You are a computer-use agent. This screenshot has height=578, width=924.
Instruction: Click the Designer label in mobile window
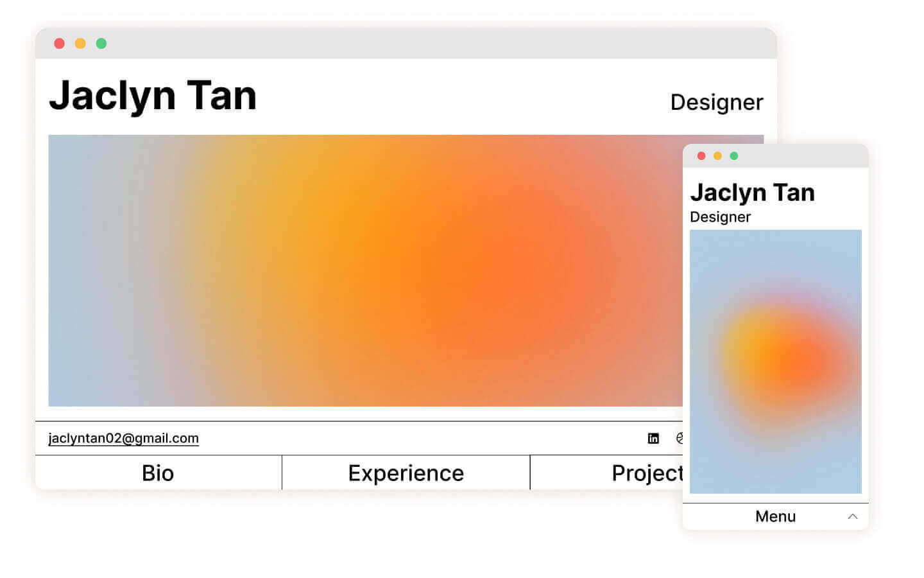click(720, 217)
